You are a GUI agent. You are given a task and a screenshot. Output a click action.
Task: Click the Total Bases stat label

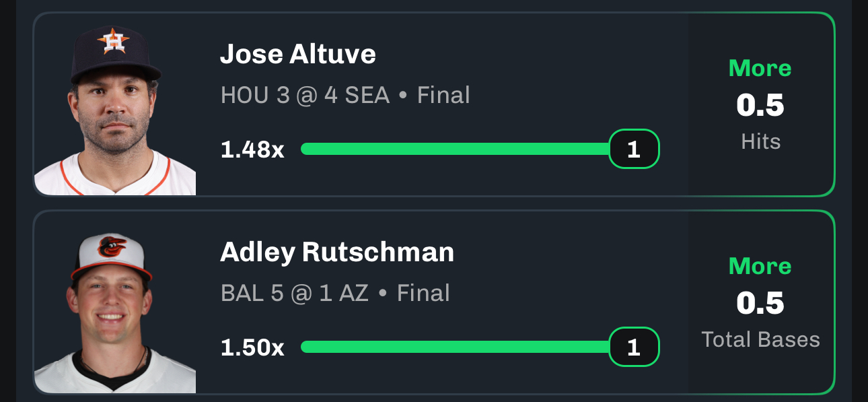click(760, 339)
